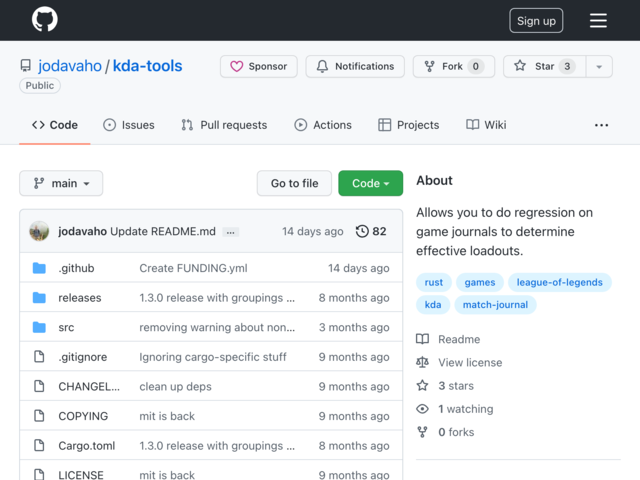
Task: Open the 0 forks link
Action: click(x=456, y=432)
